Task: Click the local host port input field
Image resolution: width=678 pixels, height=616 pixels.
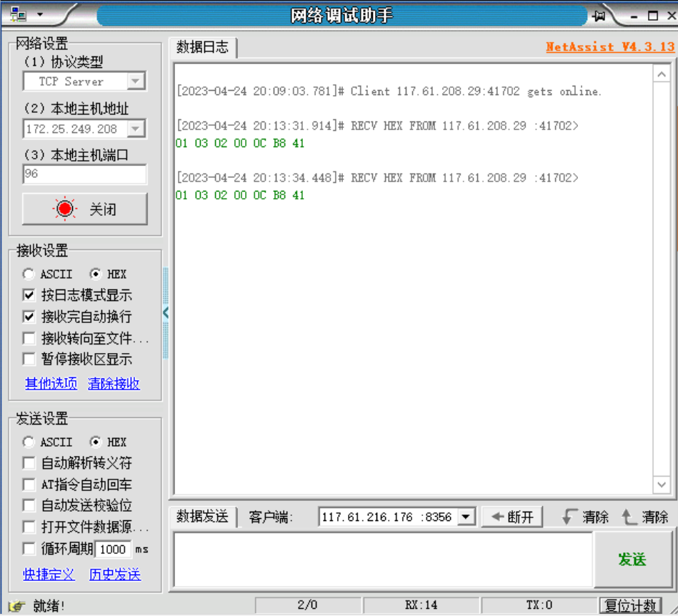Action: point(85,174)
